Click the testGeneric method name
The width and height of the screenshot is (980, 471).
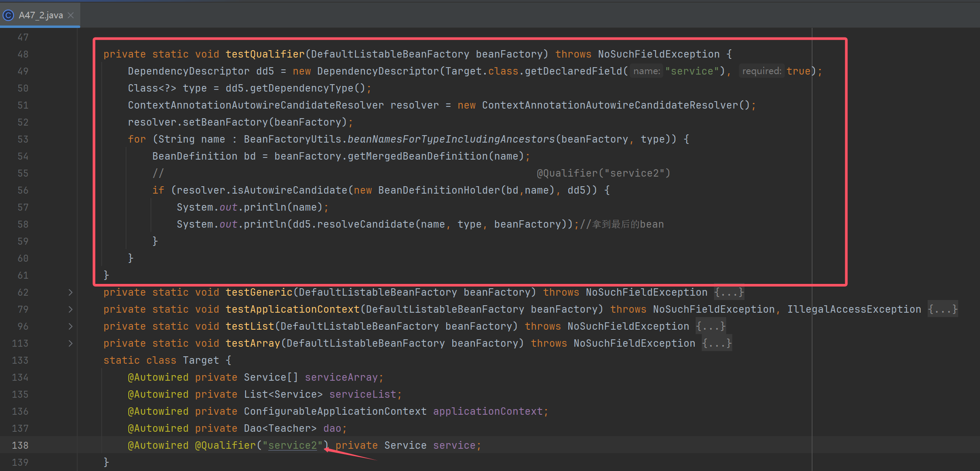(x=259, y=292)
